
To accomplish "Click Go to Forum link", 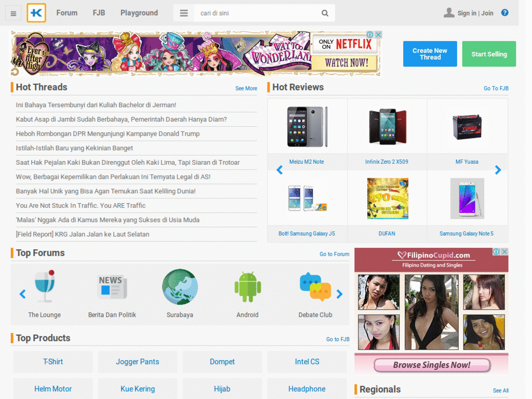I will coord(334,254).
